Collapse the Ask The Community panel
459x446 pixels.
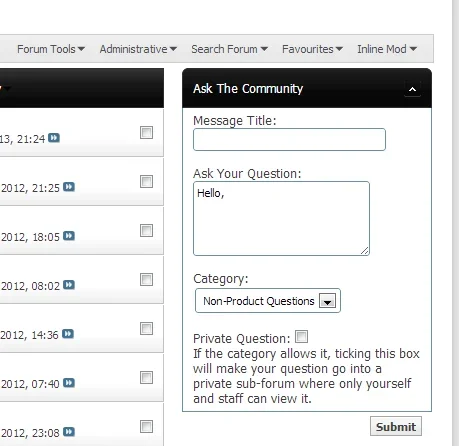click(x=412, y=89)
